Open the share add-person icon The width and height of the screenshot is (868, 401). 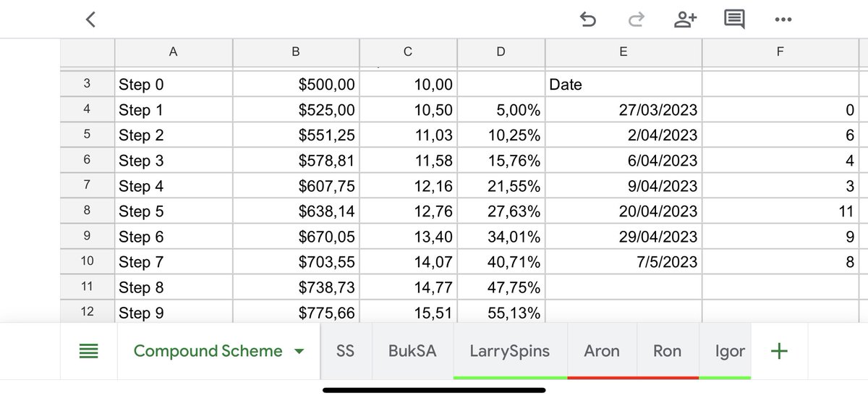click(685, 20)
